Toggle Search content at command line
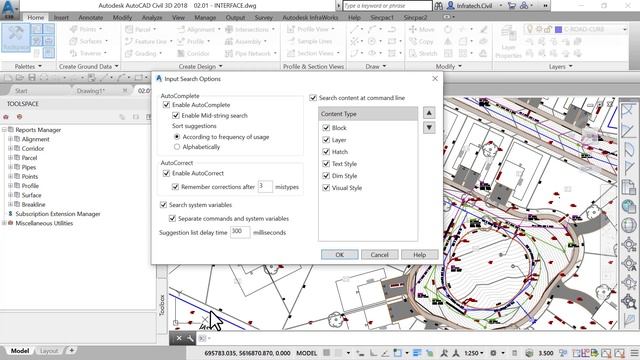 click(313, 98)
